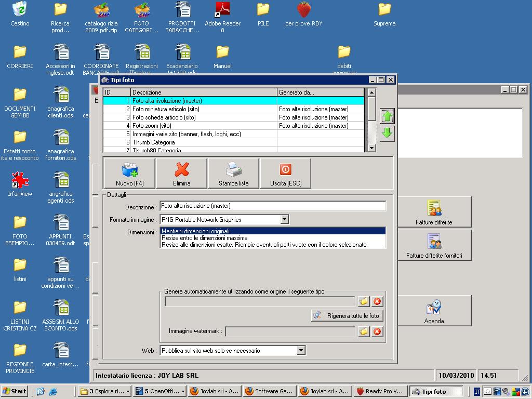Choose 'Resize entro le dimensioni massime'

[x=273, y=238]
